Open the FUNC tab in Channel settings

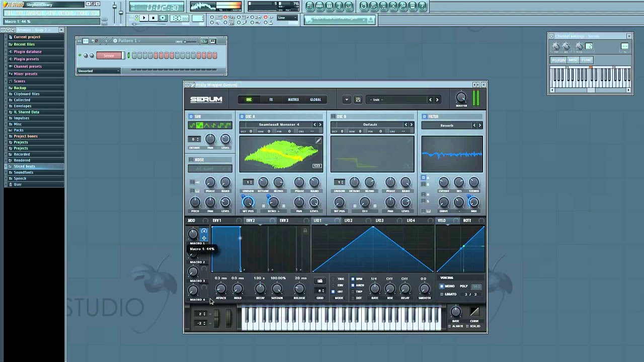tap(587, 60)
